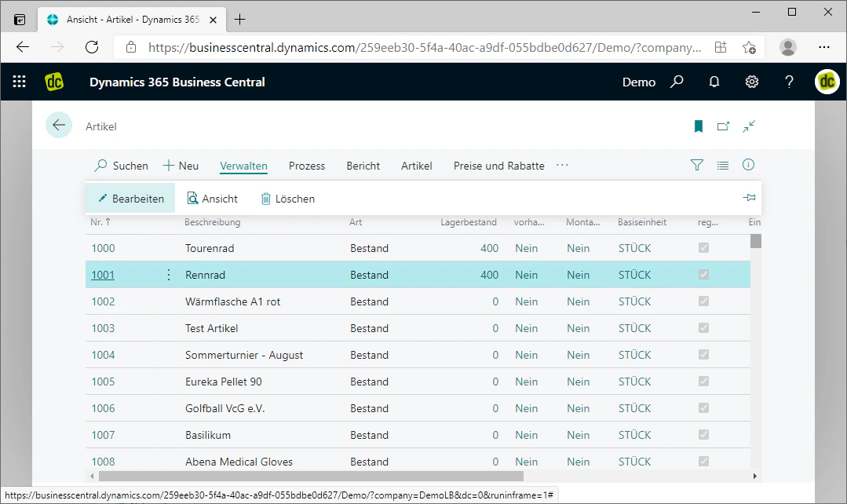Open the Lagerbestand column header menu
Screen dimensions: 847x504
click(x=469, y=222)
